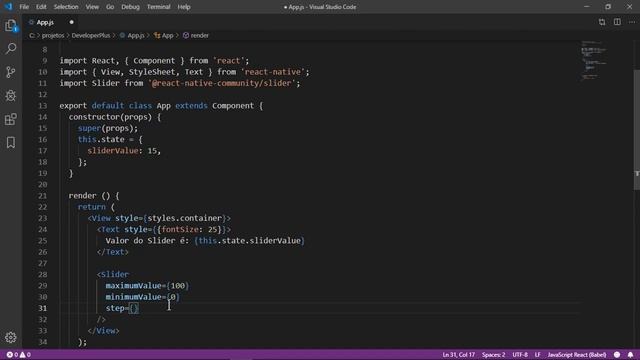The height and width of the screenshot is (360, 640).
Task: Click the C: breadcrumb root
Action: pos(32,36)
